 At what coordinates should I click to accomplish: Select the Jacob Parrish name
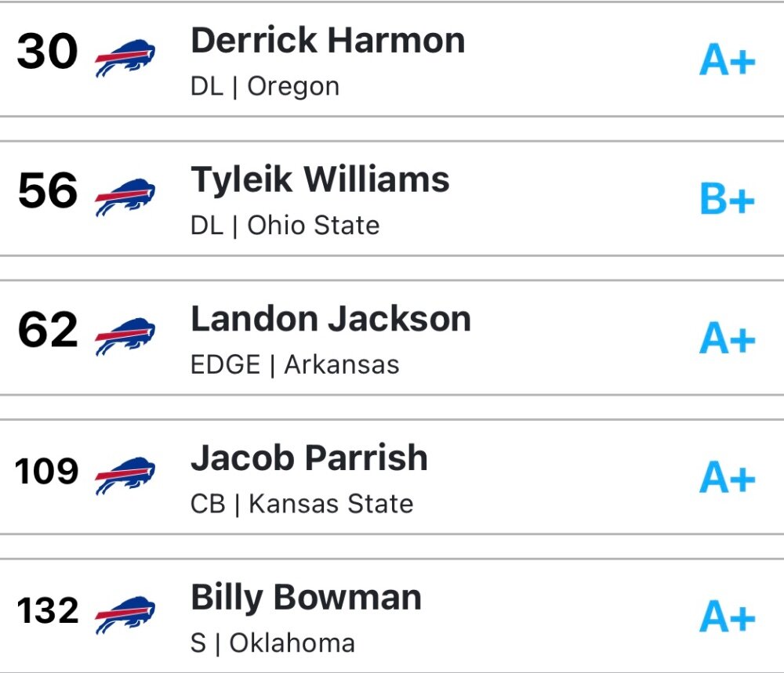click(309, 458)
